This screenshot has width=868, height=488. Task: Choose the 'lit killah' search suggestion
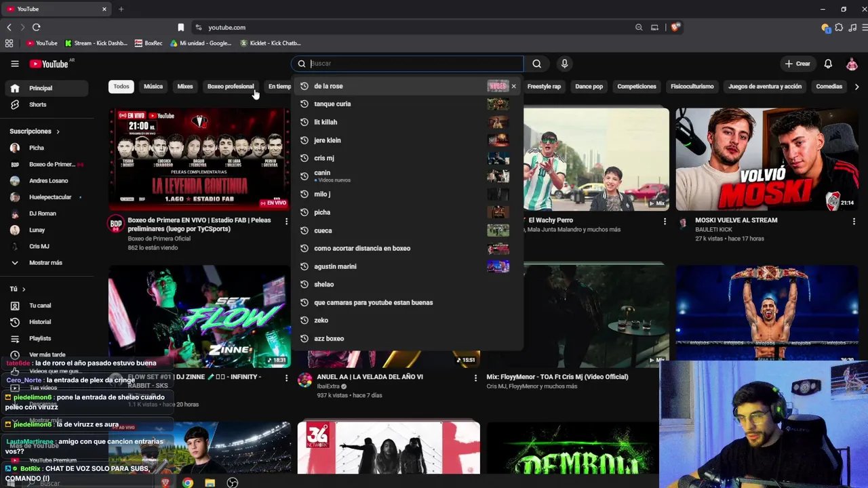[407, 122]
